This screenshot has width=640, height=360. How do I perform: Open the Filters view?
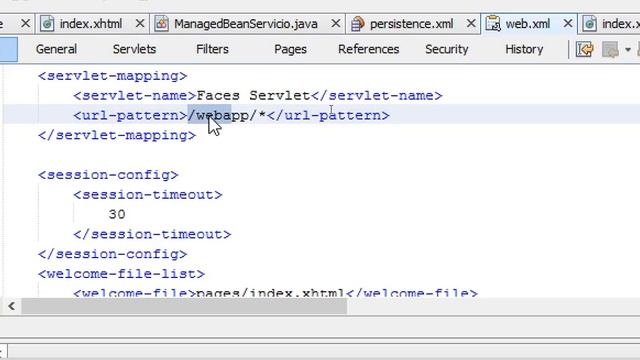tap(212, 49)
